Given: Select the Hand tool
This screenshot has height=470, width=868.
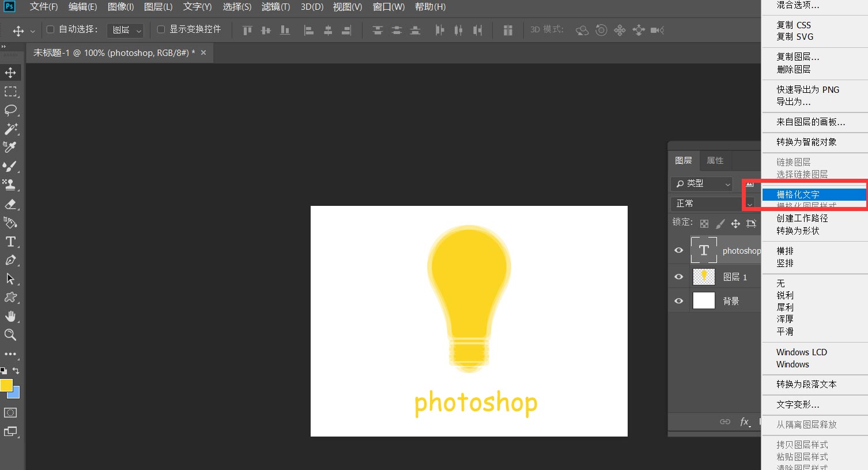Looking at the screenshot, I should 10,316.
